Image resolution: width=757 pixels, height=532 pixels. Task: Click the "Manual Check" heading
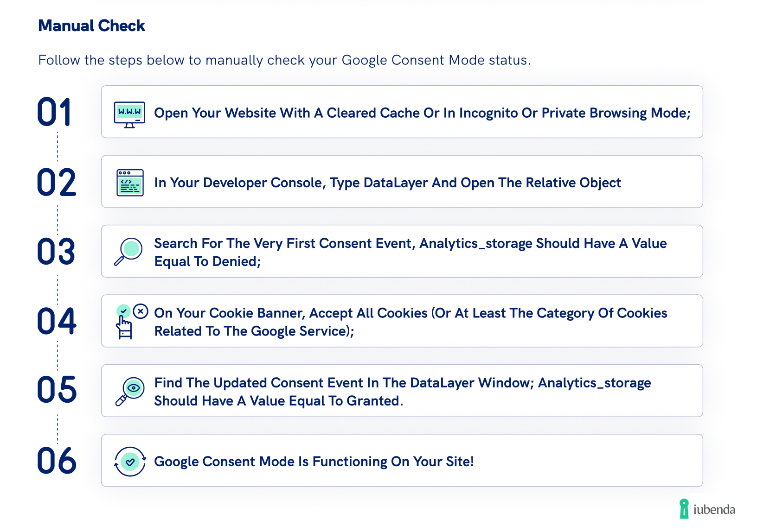click(91, 26)
